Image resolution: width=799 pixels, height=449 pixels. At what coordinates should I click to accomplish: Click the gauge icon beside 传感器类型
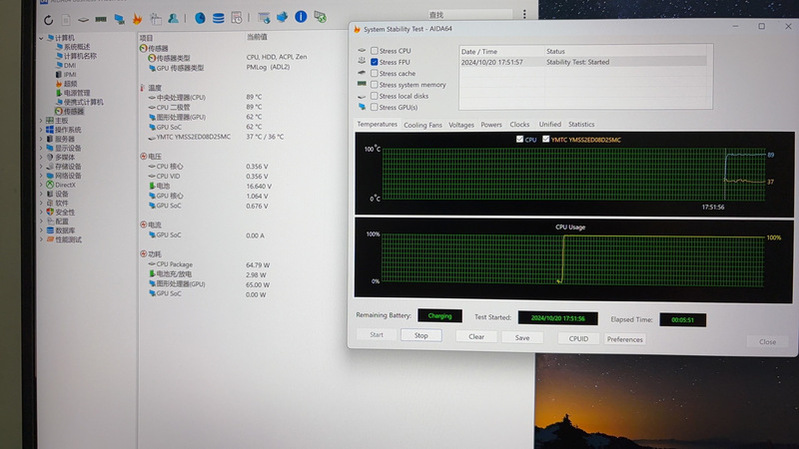(151, 58)
